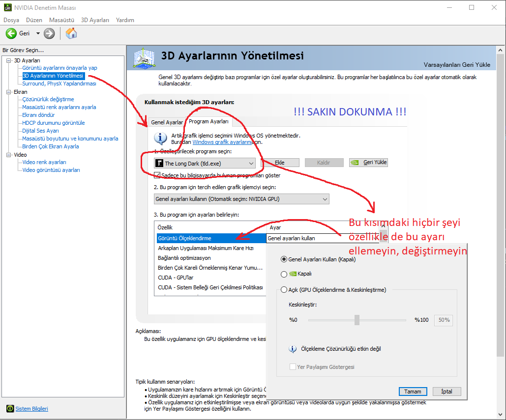506x420 pixels.
Task: Select the Görüntü Ölçeklendirme row
Action: [211, 239]
